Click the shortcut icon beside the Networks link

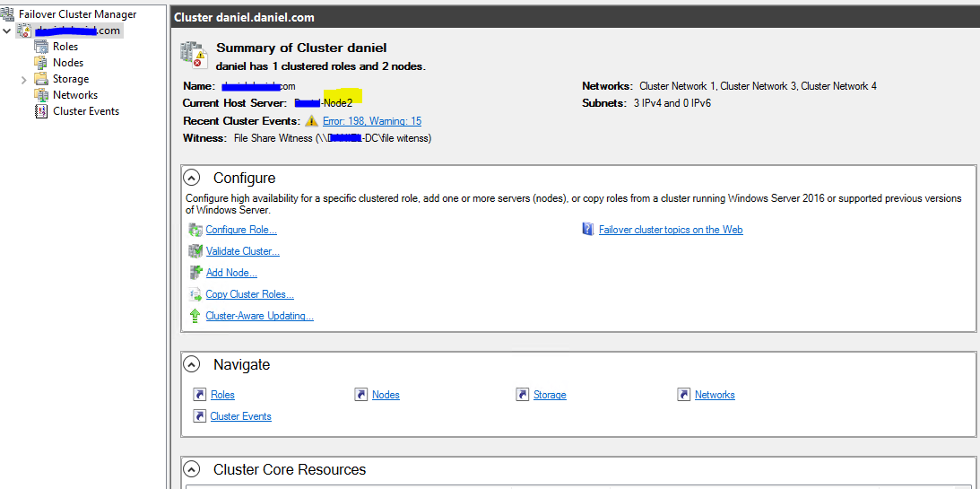(x=684, y=395)
